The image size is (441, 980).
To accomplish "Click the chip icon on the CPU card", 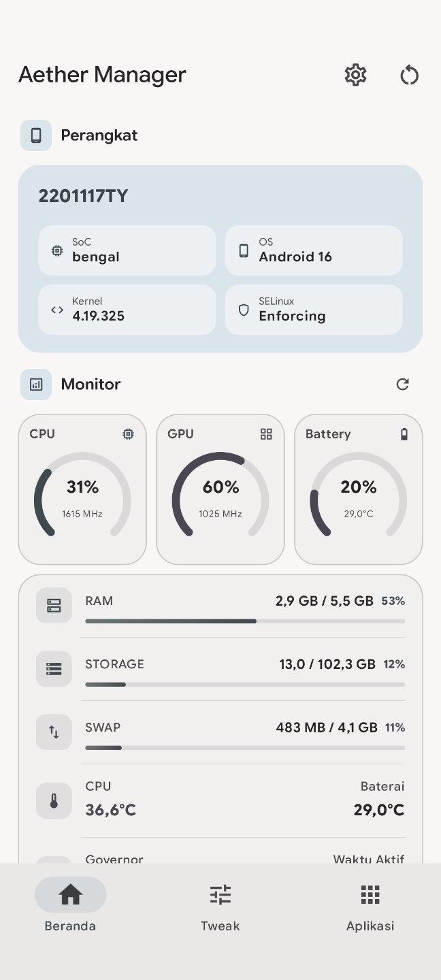I will 129,434.
